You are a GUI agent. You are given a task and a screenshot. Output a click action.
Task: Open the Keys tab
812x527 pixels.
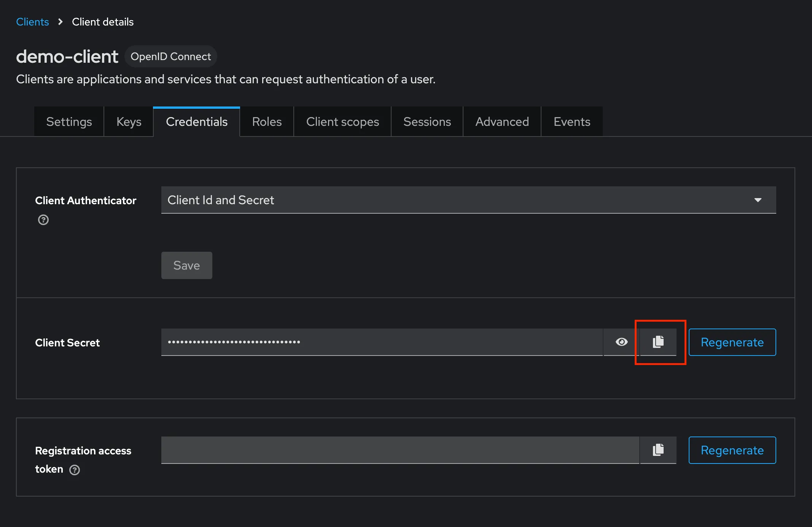(x=129, y=121)
